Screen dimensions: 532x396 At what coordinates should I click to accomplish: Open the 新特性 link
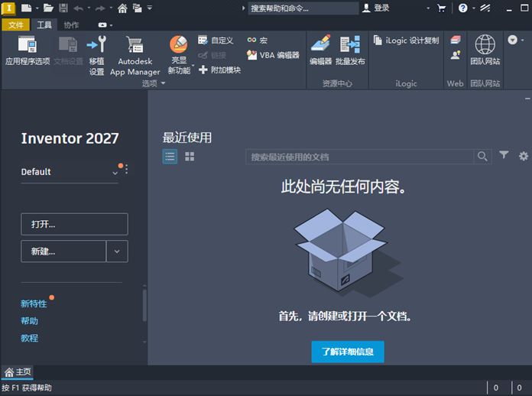[34, 303]
